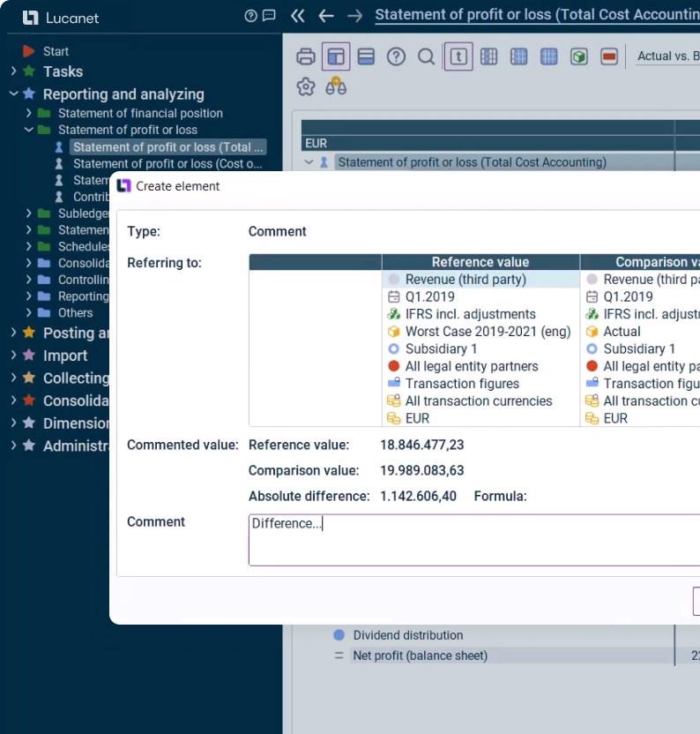
Task: Toggle the layout panel view button
Action: click(x=336, y=56)
